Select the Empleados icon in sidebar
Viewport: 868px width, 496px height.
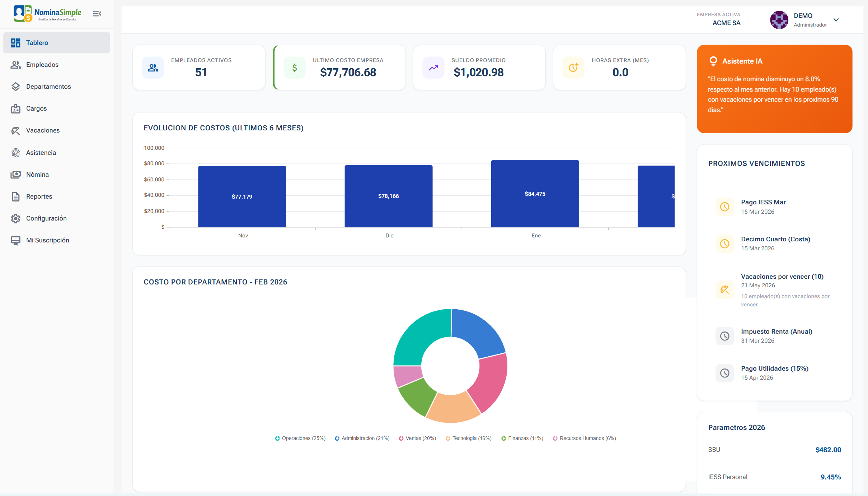[x=16, y=65]
